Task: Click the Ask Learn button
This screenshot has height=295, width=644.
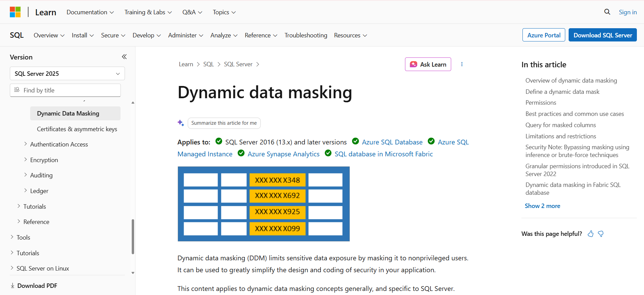Action: [x=428, y=64]
